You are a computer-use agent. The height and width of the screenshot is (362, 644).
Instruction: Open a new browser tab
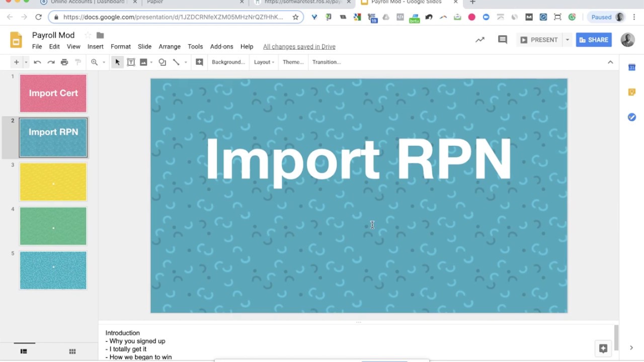pyautogui.click(x=472, y=2)
